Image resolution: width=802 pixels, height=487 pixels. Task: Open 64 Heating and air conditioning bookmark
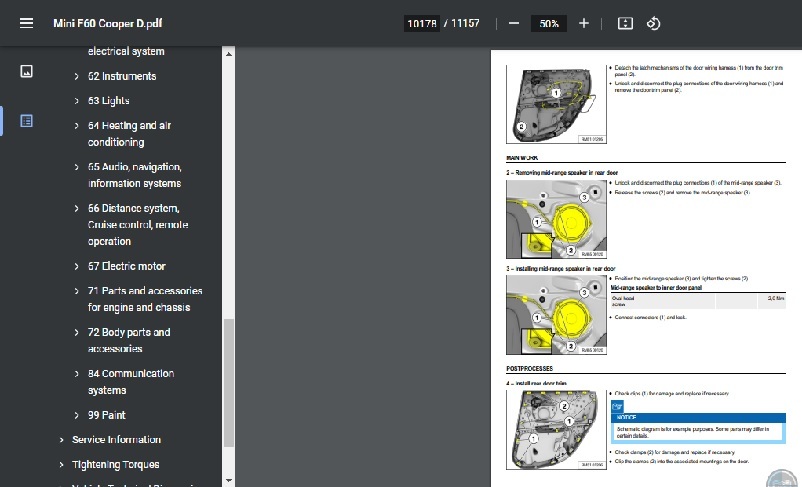click(129, 134)
